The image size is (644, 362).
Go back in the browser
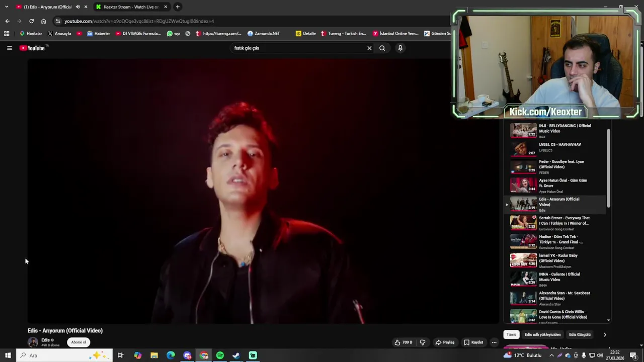(7, 21)
